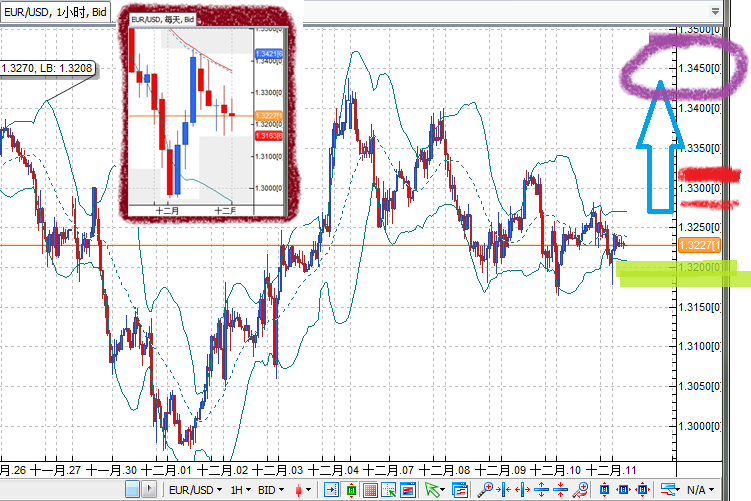Click the 十一月.30 date axis label
The width and height of the screenshot is (751, 501).
point(111,470)
